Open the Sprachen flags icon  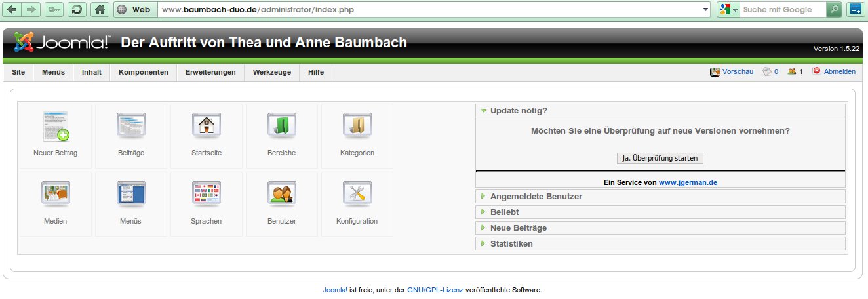pos(207,194)
